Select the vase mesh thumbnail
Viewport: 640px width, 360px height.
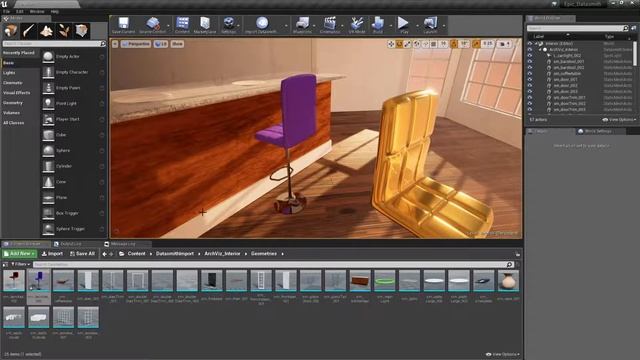pyautogui.click(x=508, y=280)
